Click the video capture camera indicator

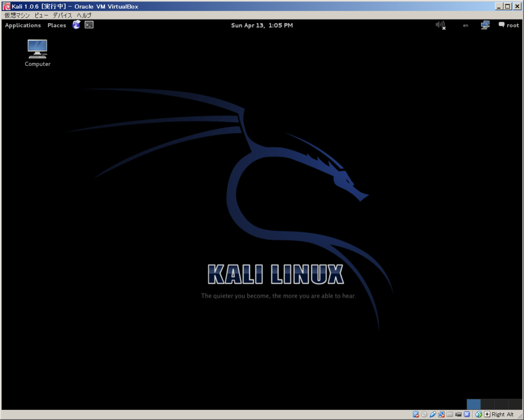click(458, 414)
